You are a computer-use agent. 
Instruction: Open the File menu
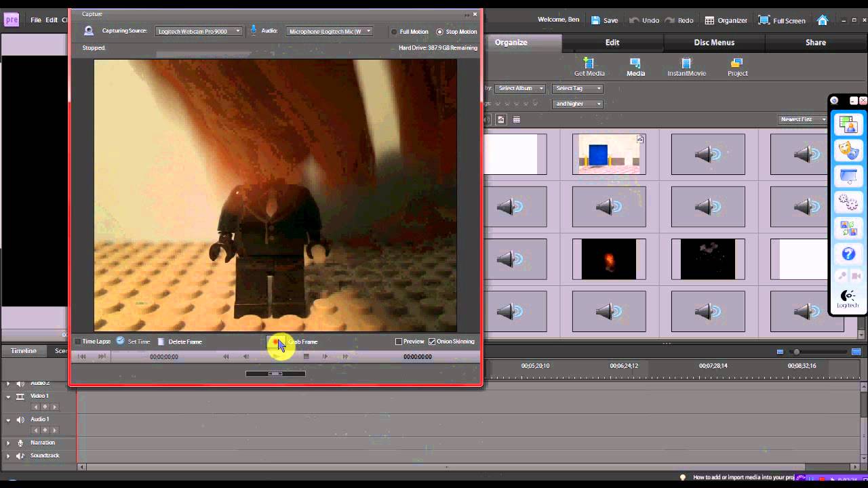click(x=36, y=20)
